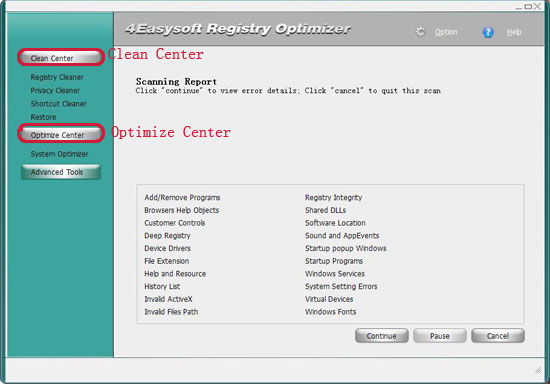Minimize the Registry Optimizer window
The image size is (550, 384).
click(518, 7)
